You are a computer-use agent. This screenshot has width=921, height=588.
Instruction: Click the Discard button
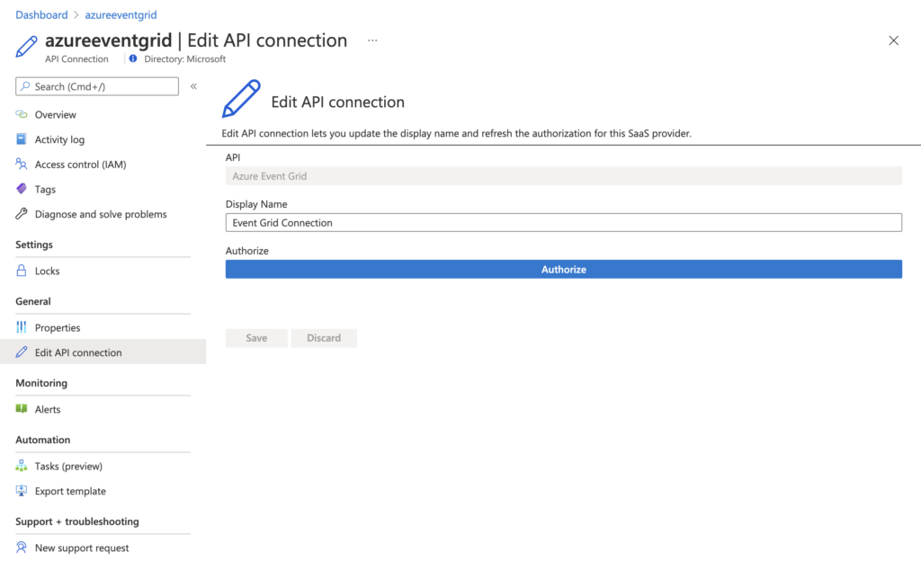click(324, 338)
